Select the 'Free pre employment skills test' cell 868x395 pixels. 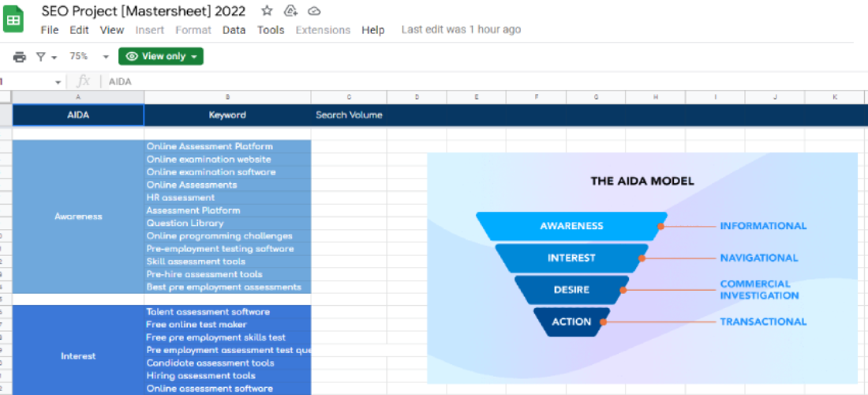pos(227,337)
